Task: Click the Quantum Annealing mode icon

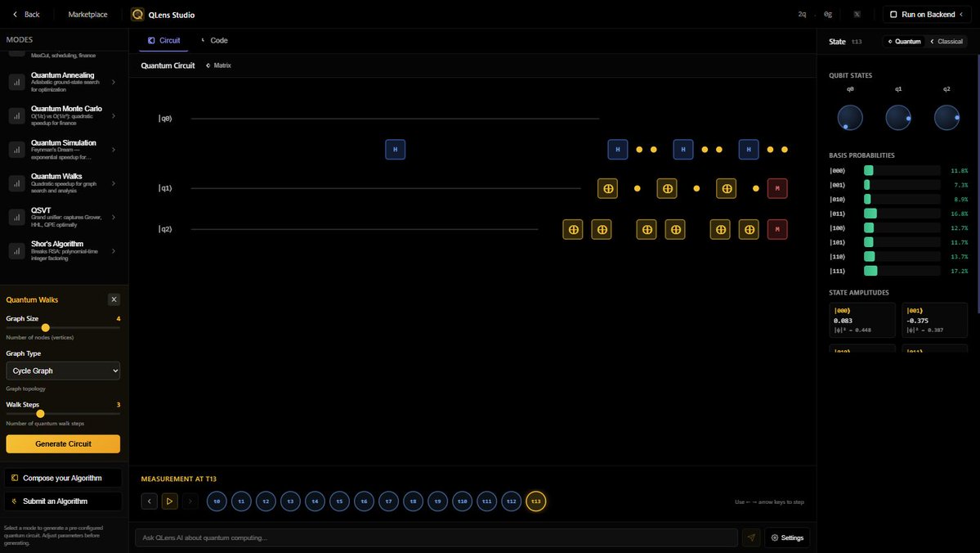Action: 17,82
